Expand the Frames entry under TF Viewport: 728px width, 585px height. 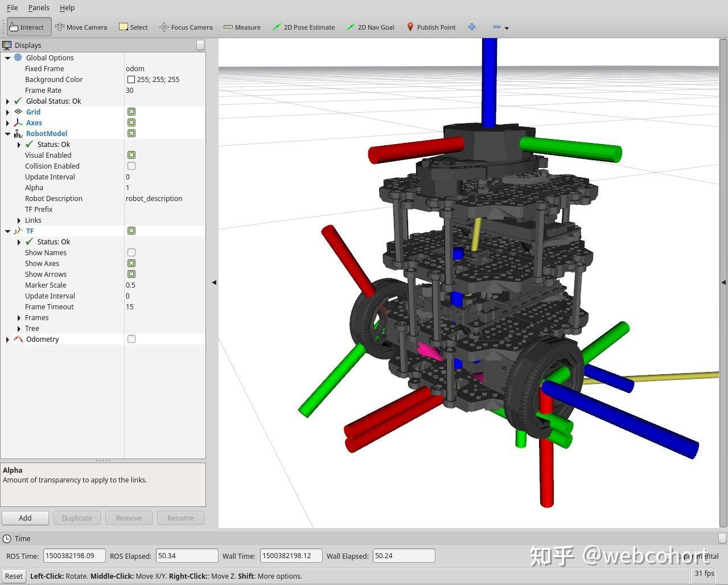(19, 318)
